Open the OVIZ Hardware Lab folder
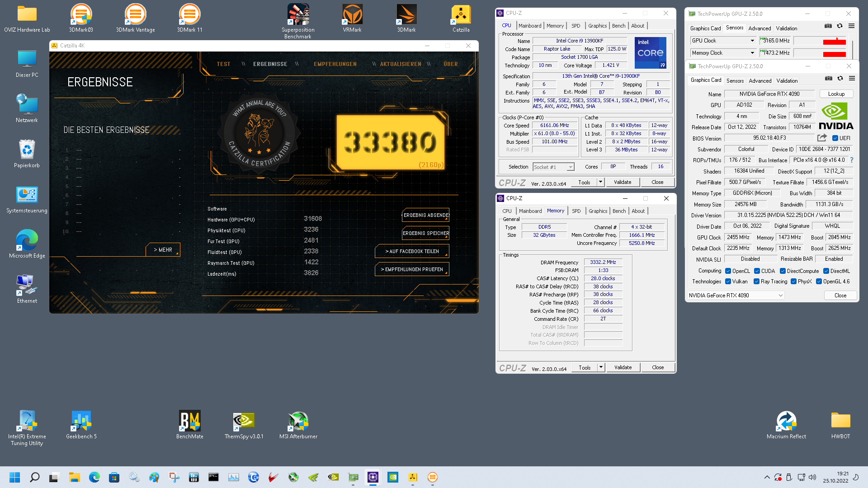This screenshot has width=868, height=488. (x=27, y=18)
